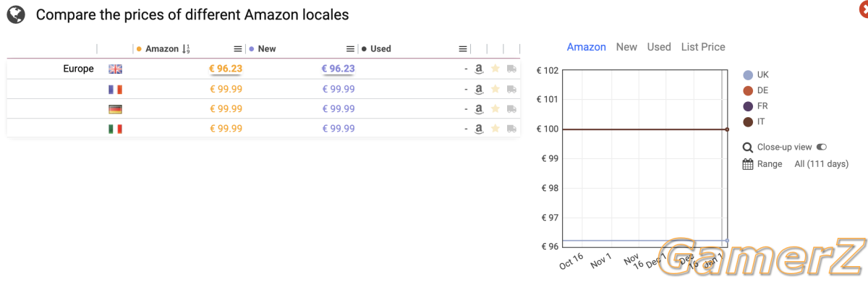Click the UK Amazon price € 96.23
868x282 pixels.
[x=226, y=69]
